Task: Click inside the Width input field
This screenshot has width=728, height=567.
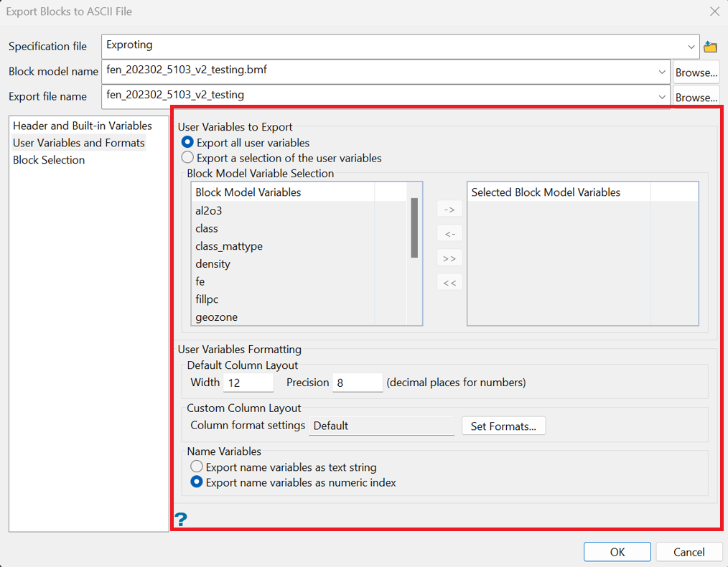Action: point(248,383)
